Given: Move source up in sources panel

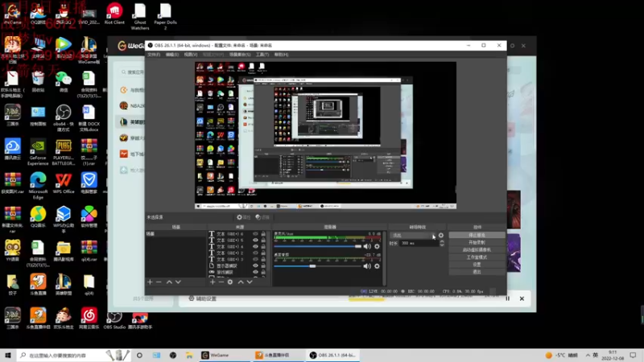Looking at the screenshot, I should [x=241, y=282].
